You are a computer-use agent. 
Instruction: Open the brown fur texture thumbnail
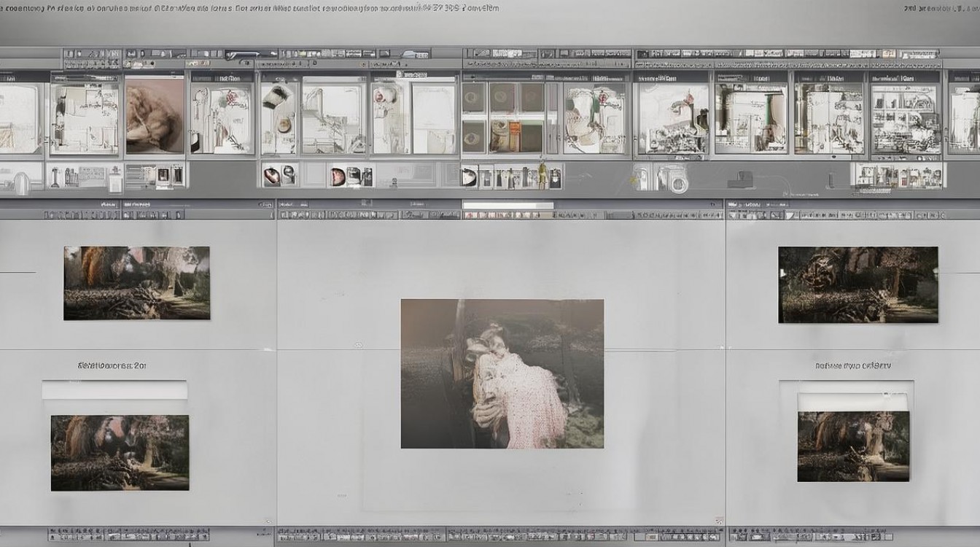click(155, 117)
